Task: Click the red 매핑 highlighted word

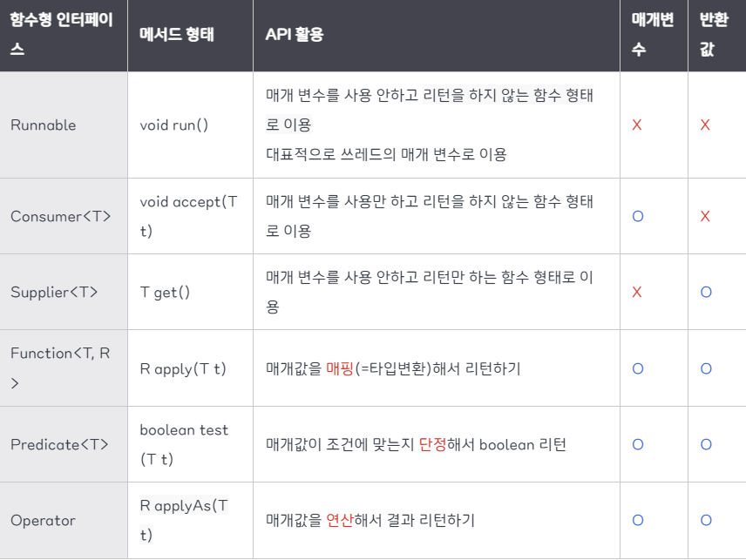Action: [338, 368]
